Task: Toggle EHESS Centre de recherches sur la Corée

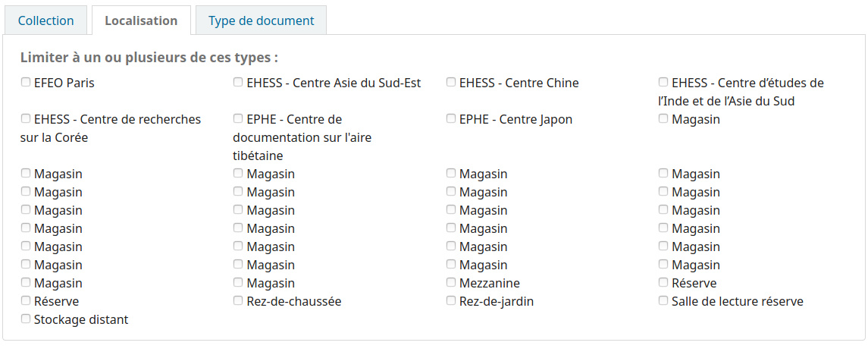Action: [26, 119]
